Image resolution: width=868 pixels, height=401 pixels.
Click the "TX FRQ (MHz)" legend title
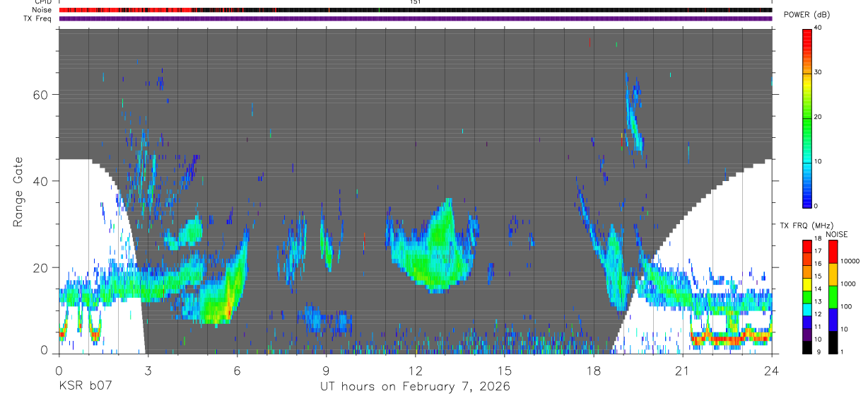coord(807,226)
